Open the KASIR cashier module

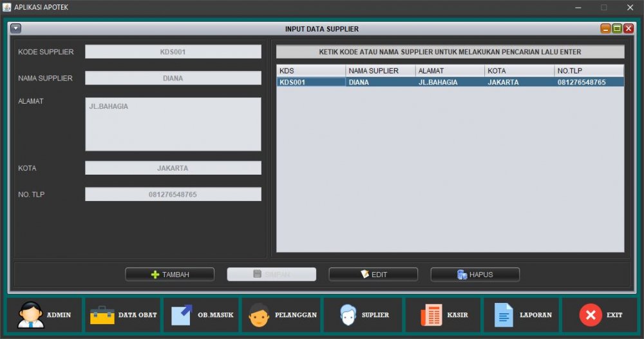[431, 315]
